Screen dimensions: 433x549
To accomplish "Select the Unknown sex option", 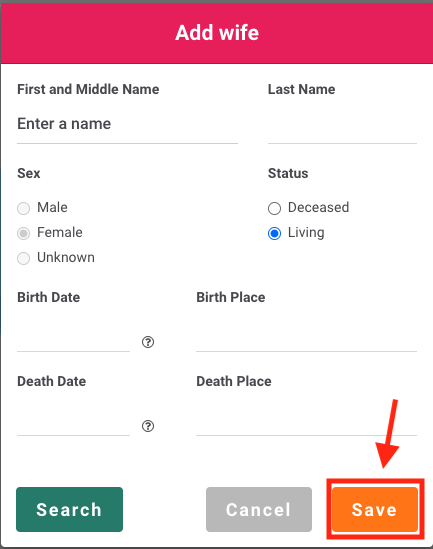I will point(23,258).
